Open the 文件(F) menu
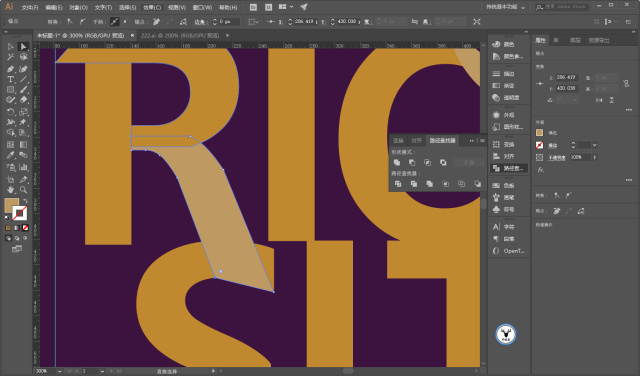 click(30, 7)
